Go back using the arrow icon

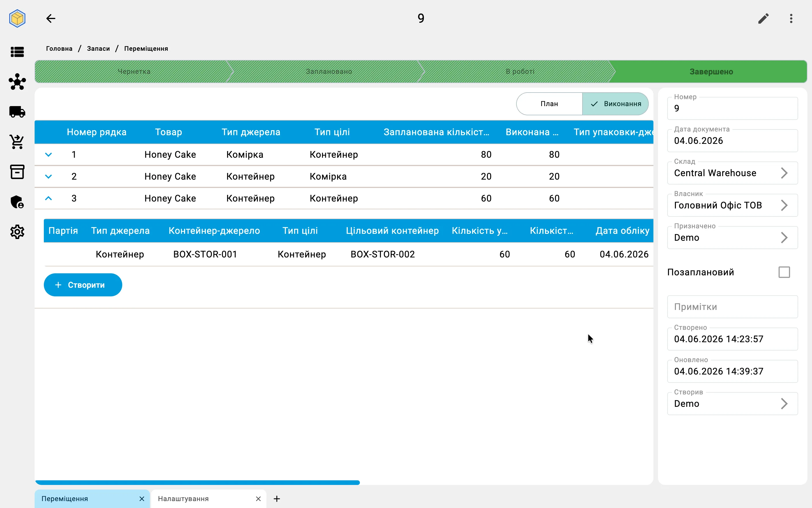51,18
